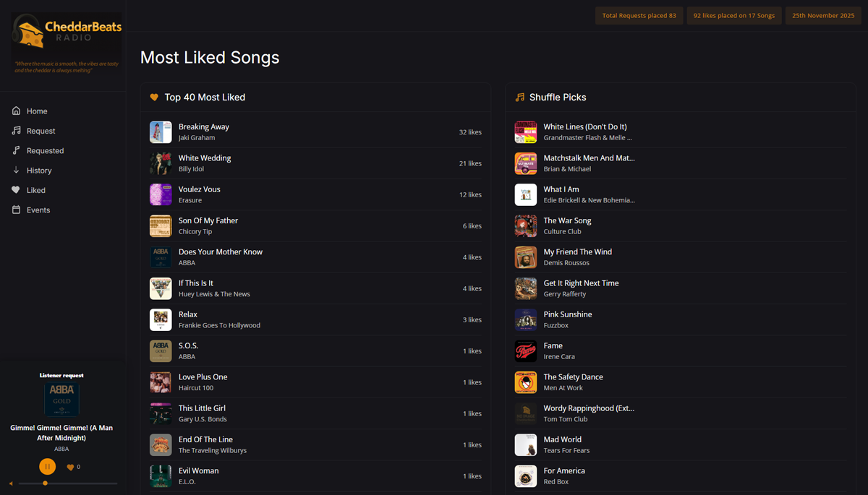Screen dimensions: 868x495
Task: Adjust the volume slider handle
Action: [46, 483]
